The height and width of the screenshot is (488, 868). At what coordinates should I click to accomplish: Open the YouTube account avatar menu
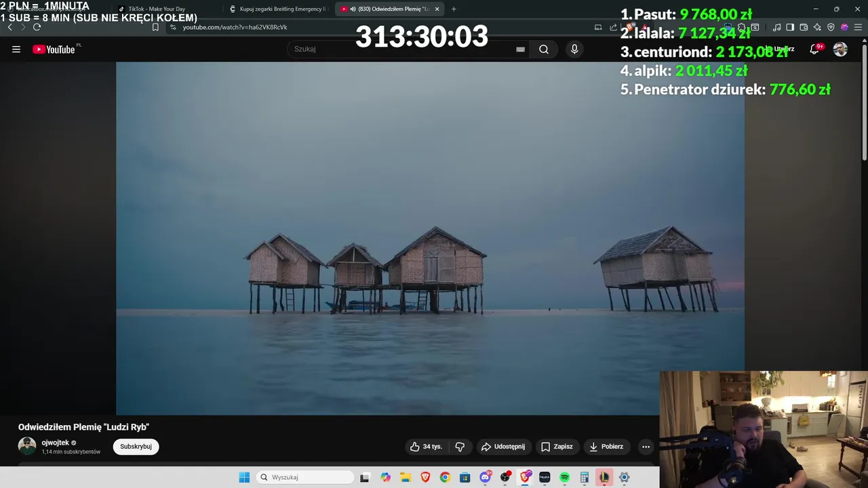(x=840, y=49)
